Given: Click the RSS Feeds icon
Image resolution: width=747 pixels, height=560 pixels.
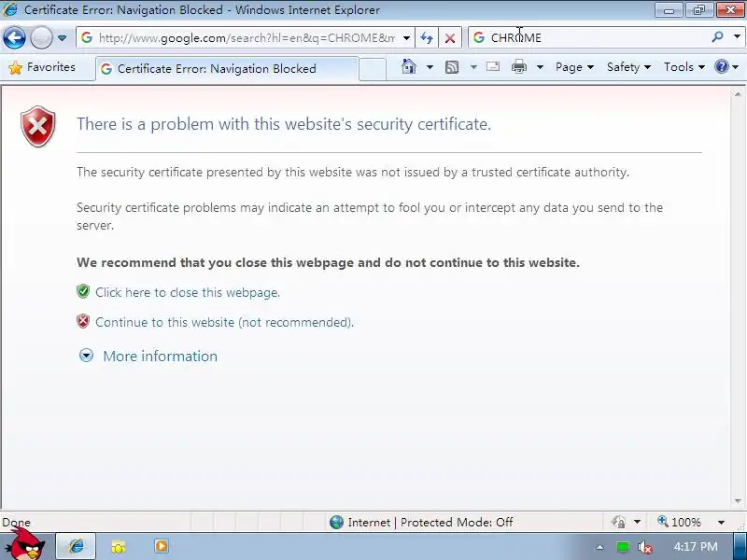Looking at the screenshot, I should (x=452, y=67).
